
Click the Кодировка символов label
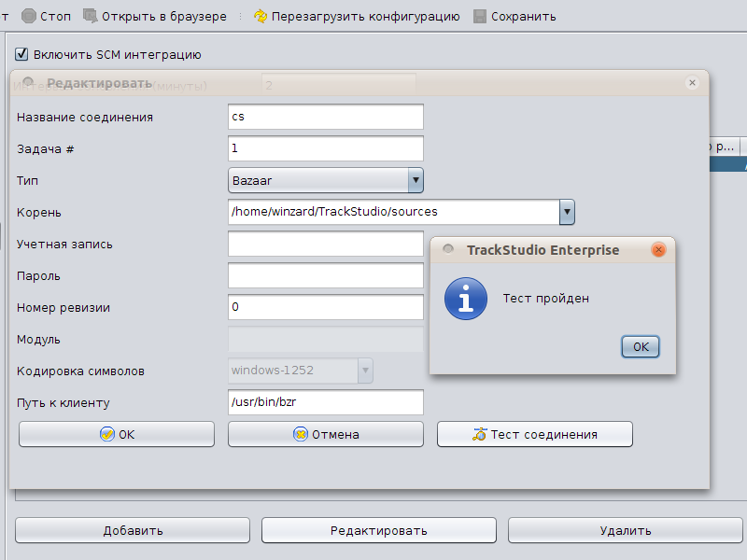click(x=80, y=371)
